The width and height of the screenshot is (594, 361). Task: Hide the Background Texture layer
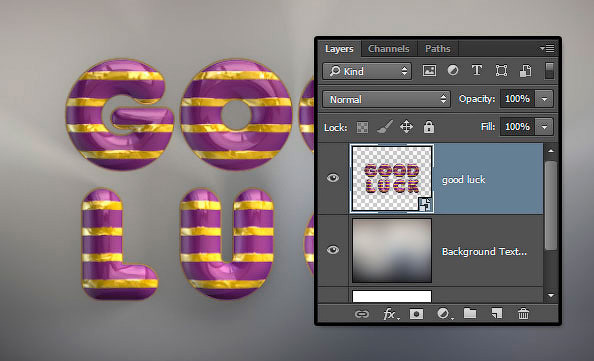click(333, 250)
